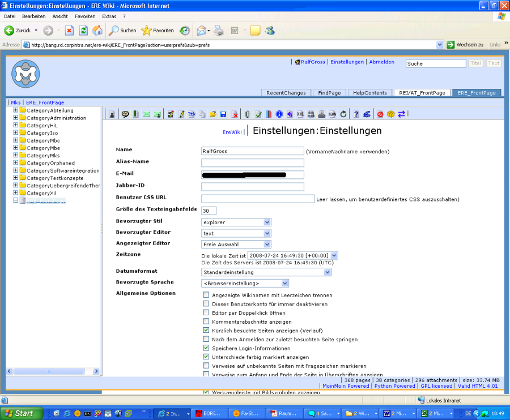Open the Datumsformat dropdown
510x420 pixels.
(x=266, y=272)
